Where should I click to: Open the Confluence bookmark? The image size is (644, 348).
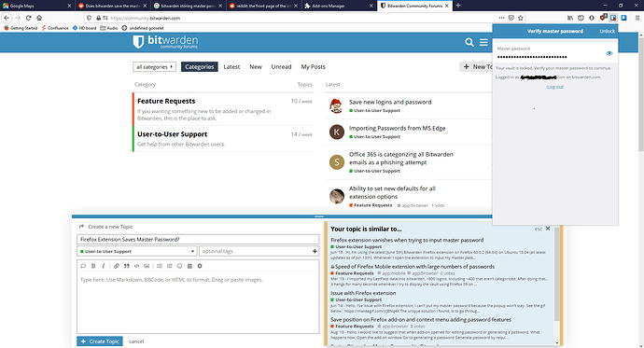pos(55,28)
